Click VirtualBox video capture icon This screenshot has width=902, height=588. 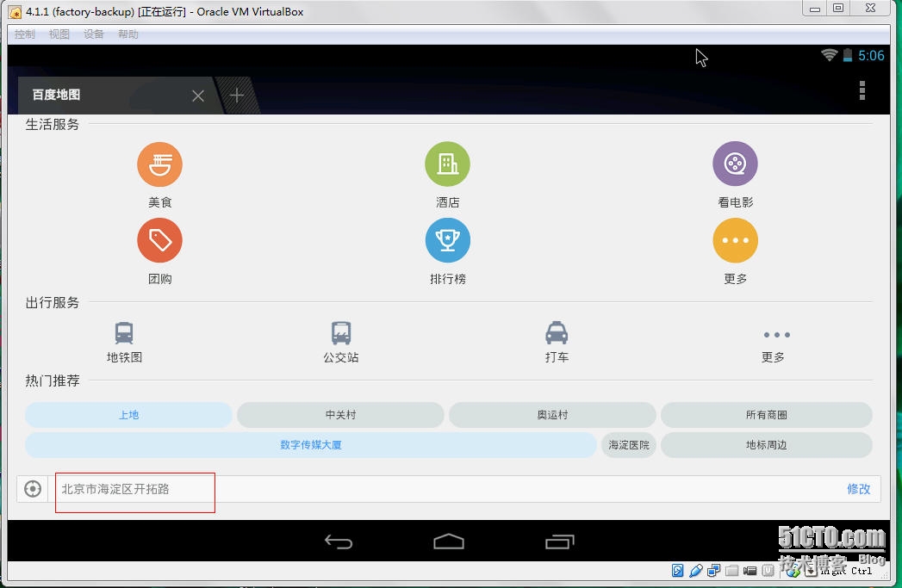pyautogui.click(x=750, y=570)
